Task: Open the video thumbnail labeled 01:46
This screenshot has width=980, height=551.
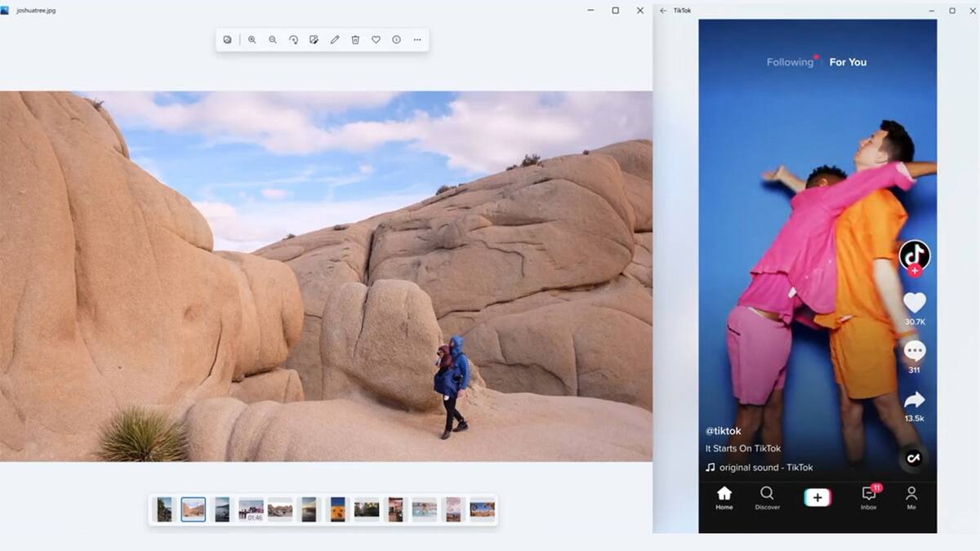Action: (x=251, y=509)
